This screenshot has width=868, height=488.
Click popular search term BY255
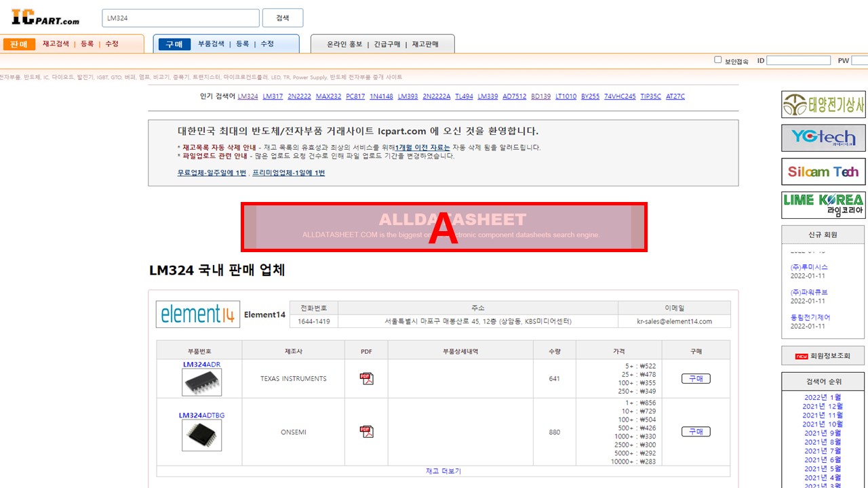click(590, 96)
